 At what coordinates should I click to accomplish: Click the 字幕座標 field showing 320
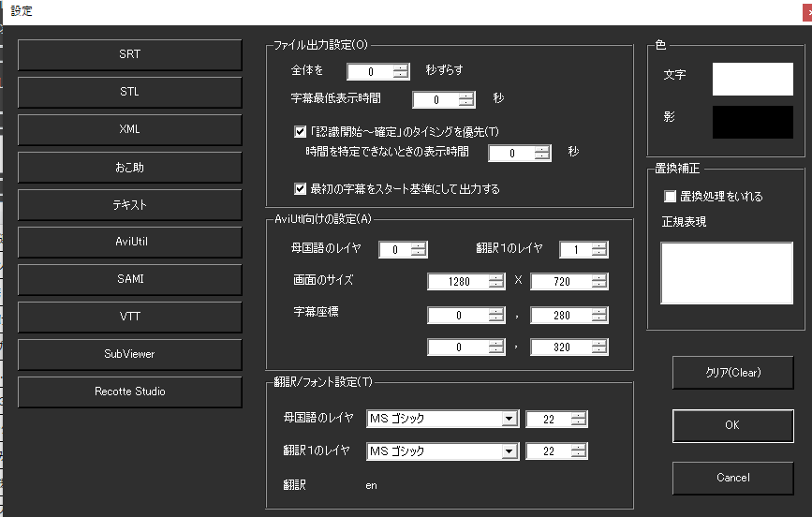pos(561,347)
